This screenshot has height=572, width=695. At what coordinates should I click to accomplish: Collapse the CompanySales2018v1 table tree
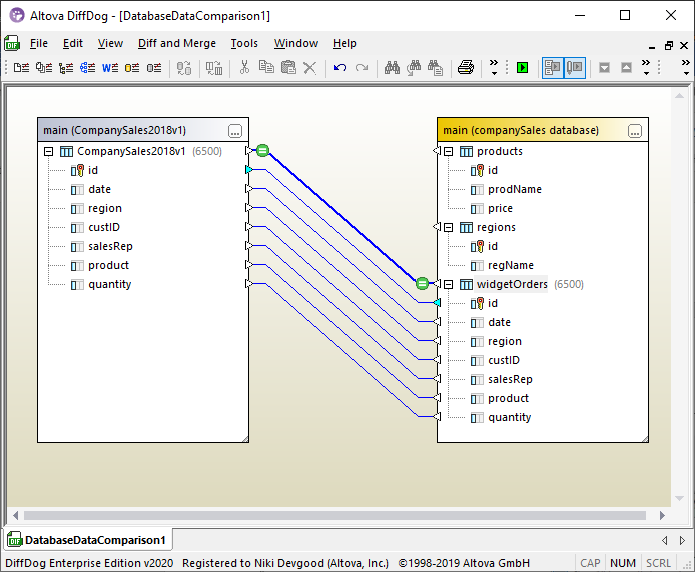point(48,152)
